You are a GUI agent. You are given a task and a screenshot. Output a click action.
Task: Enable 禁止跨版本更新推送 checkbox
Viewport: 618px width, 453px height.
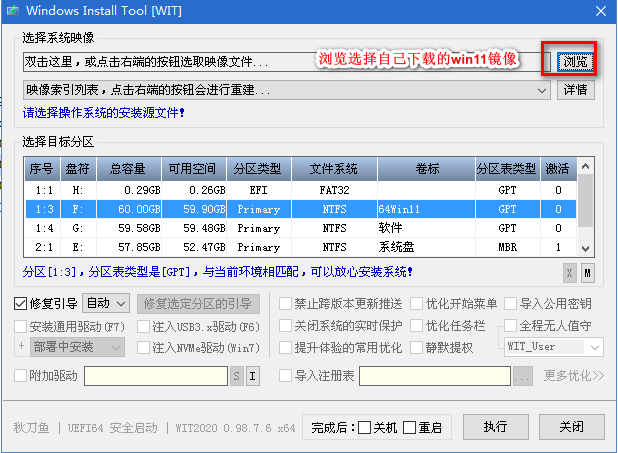click(285, 304)
